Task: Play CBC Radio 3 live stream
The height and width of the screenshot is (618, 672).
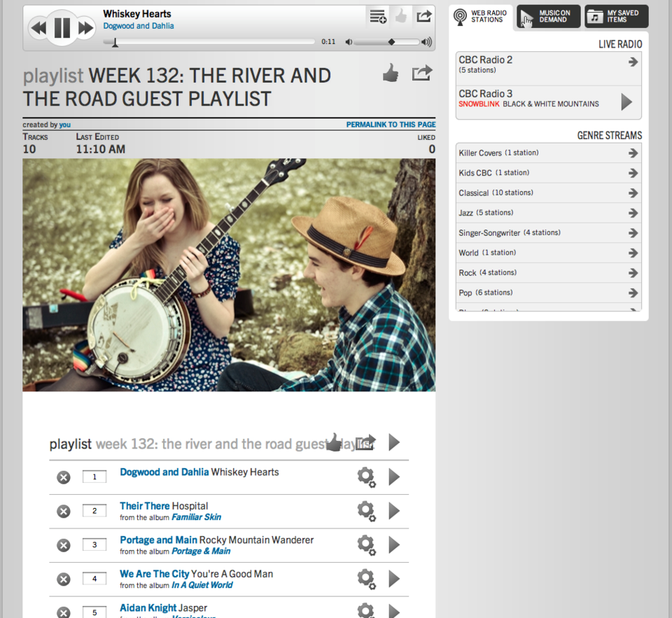Action: pyautogui.click(x=626, y=102)
